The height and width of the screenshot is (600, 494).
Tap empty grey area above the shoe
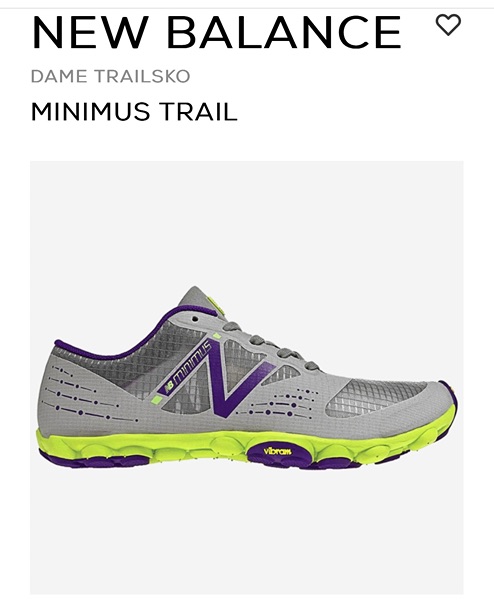tap(247, 222)
